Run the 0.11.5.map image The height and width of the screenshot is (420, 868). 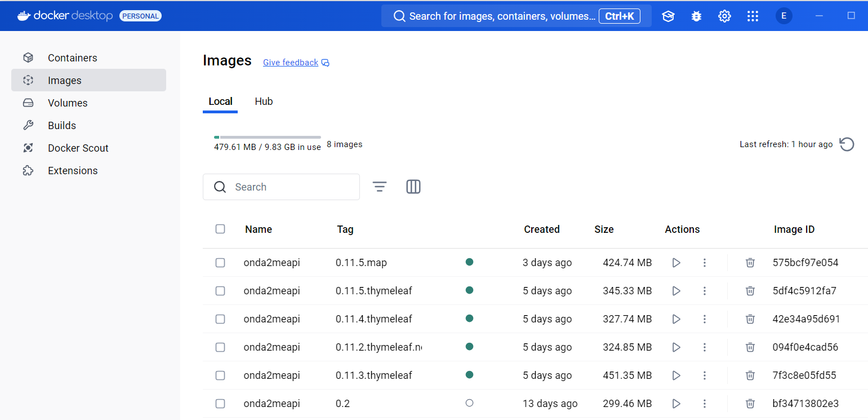pos(676,263)
